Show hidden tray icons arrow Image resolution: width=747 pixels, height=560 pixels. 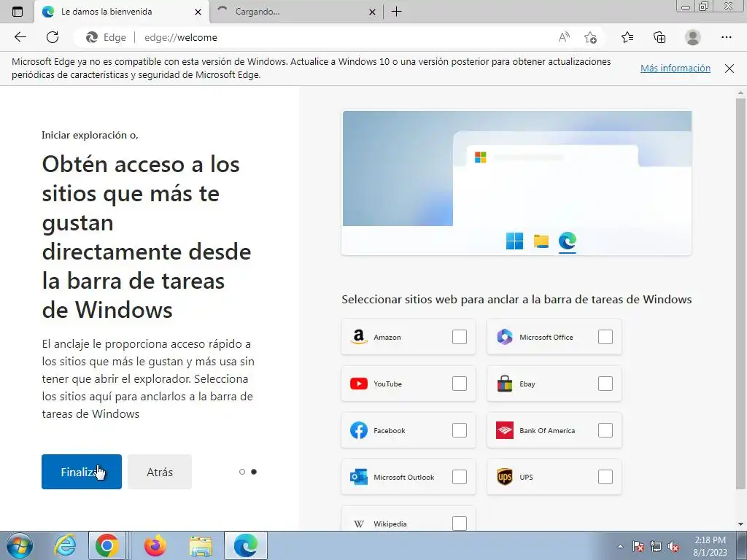(620, 547)
